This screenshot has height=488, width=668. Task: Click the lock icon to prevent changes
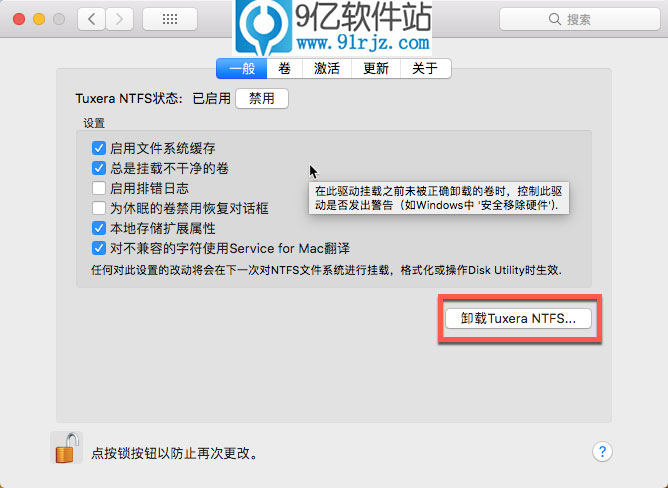pyautogui.click(x=66, y=447)
